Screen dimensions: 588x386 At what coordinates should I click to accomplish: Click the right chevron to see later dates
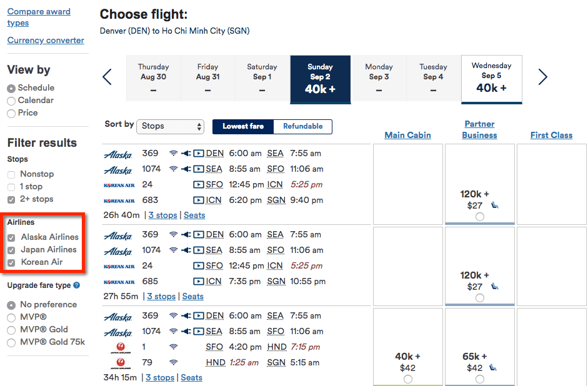(x=542, y=77)
